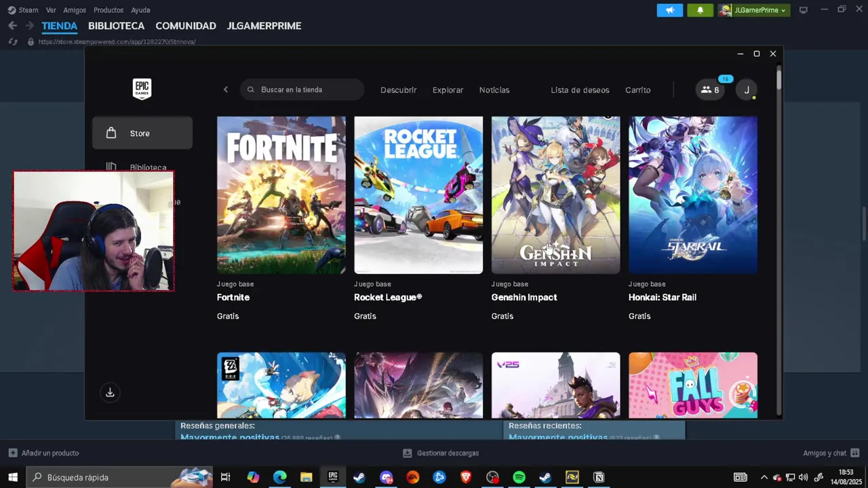The height and width of the screenshot is (488, 868).
Task: Launch Microsoft Edge from the taskbar
Action: coord(279,477)
